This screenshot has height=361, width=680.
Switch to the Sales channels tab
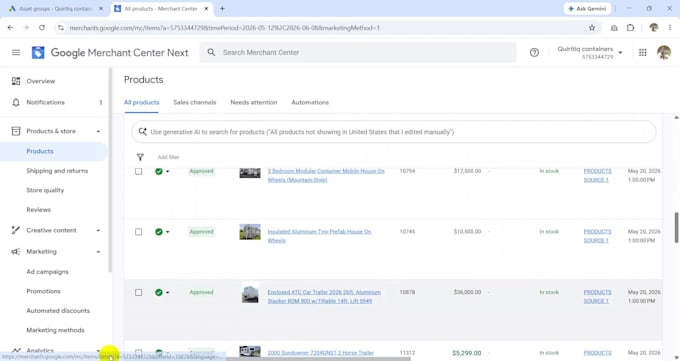pyautogui.click(x=195, y=102)
